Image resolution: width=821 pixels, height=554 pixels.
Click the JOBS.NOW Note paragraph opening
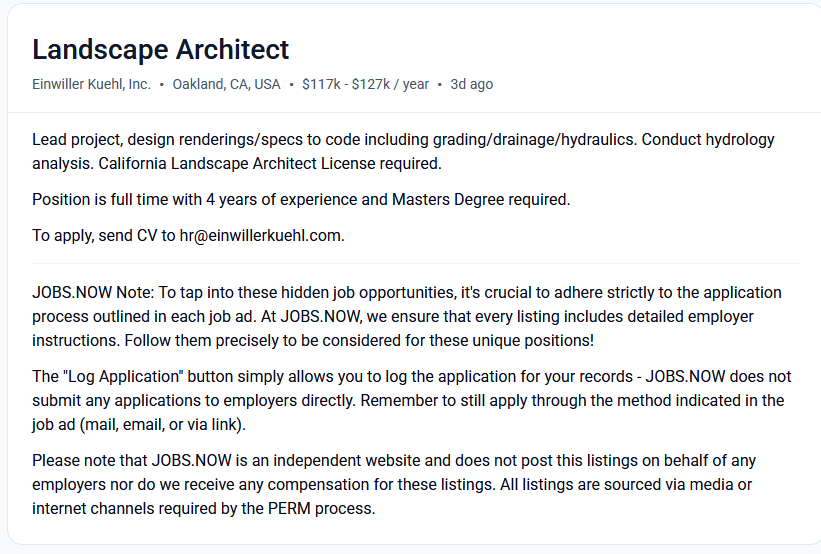(90, 293)
